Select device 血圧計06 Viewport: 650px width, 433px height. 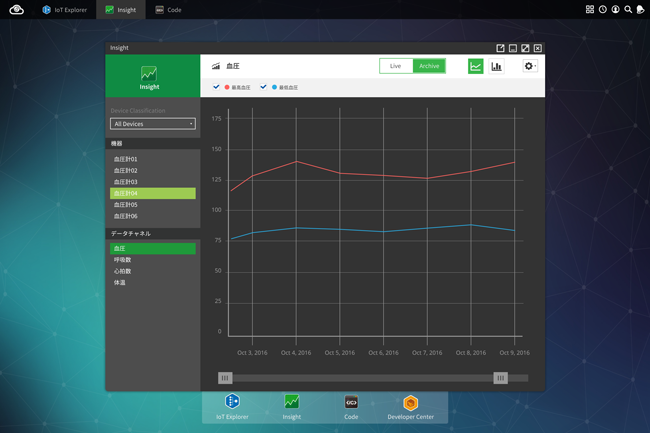tap(153, 216)
